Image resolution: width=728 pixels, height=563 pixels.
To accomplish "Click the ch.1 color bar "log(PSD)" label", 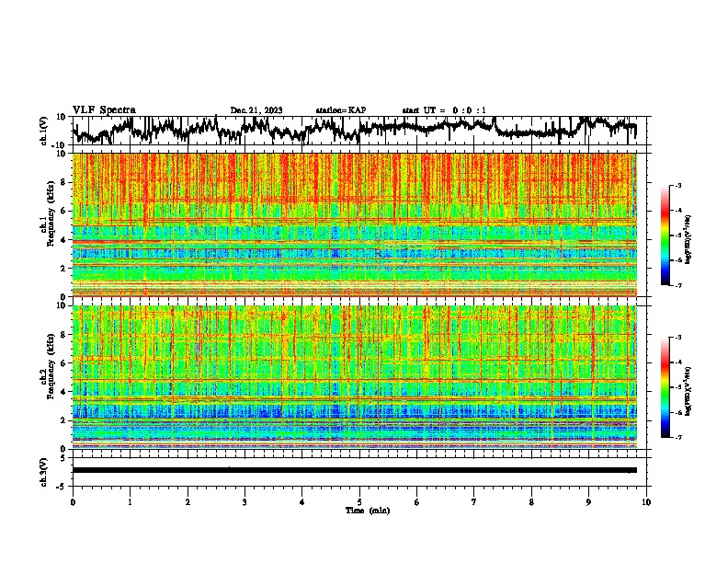I will click(688, 240).
